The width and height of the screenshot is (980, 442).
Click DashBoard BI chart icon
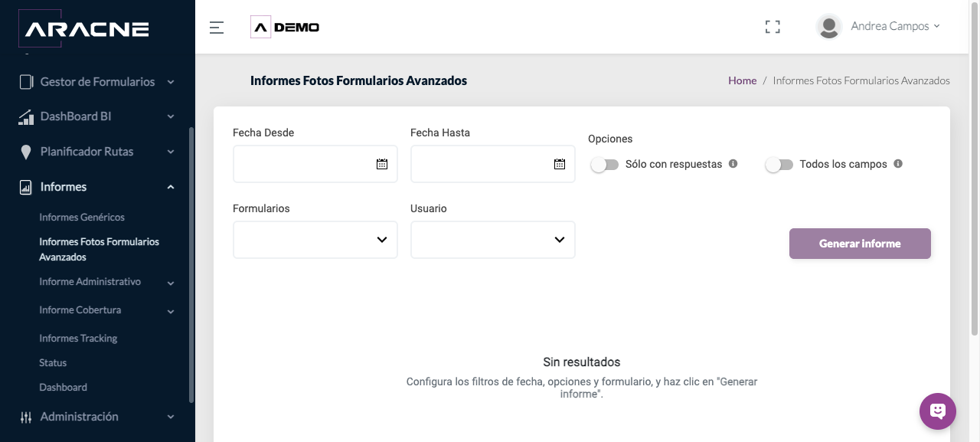click(26, 116)
